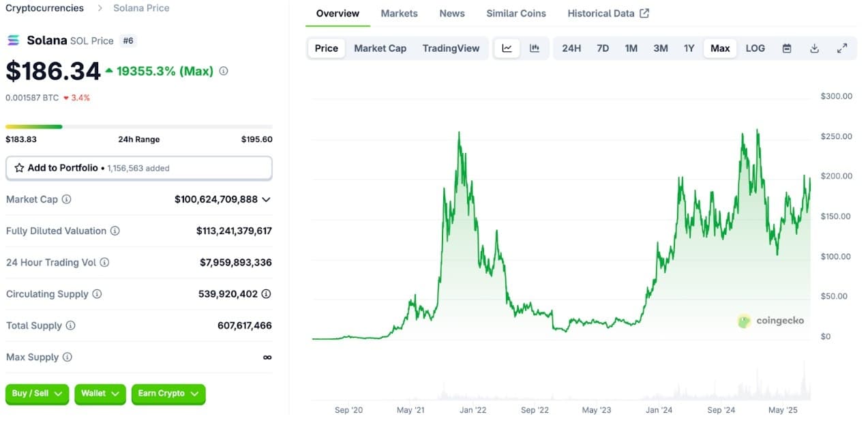This screenshot has width=868, height=421.
Task: Open the Overview tab
Action: tap(338, 14)
